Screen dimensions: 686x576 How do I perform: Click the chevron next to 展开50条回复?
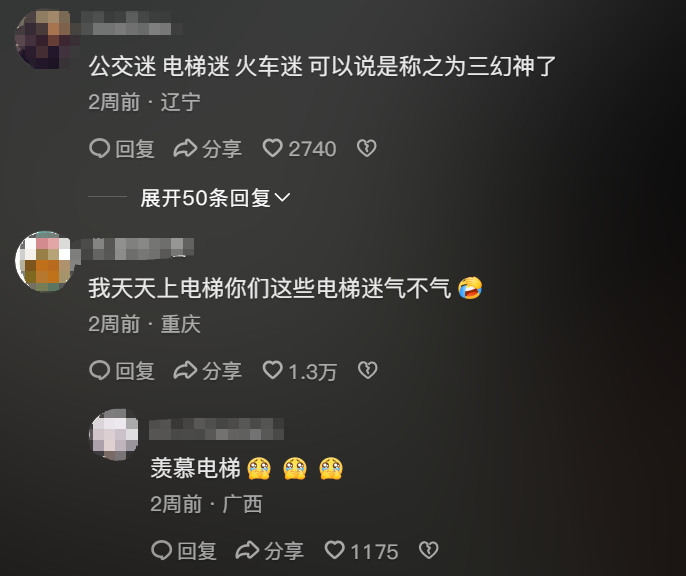(282, 198)
